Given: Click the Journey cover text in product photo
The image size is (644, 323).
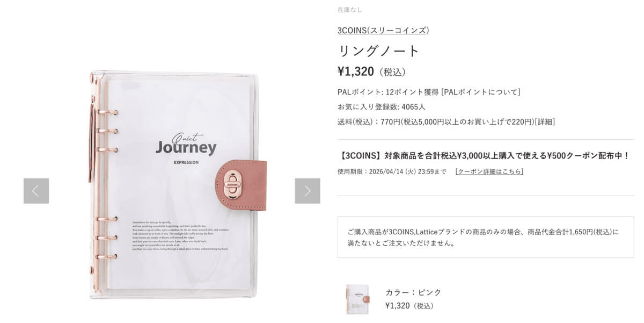Looking at the screenshot, I should click(x=186, y=147).
